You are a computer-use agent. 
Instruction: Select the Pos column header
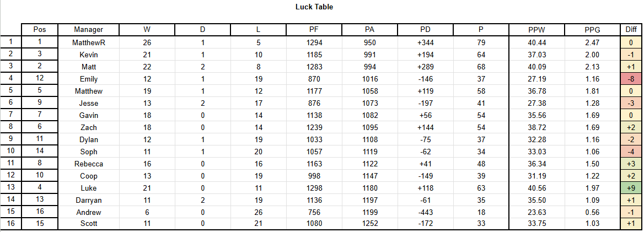click(40, 30)
